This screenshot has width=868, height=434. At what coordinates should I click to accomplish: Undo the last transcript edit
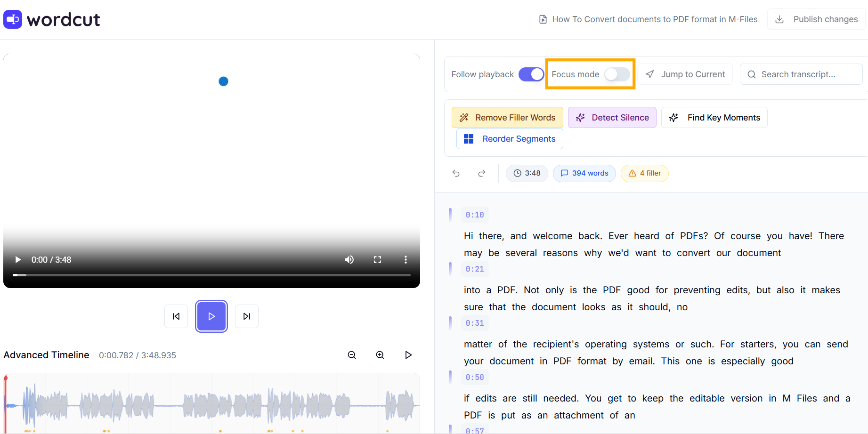[456, 173]
